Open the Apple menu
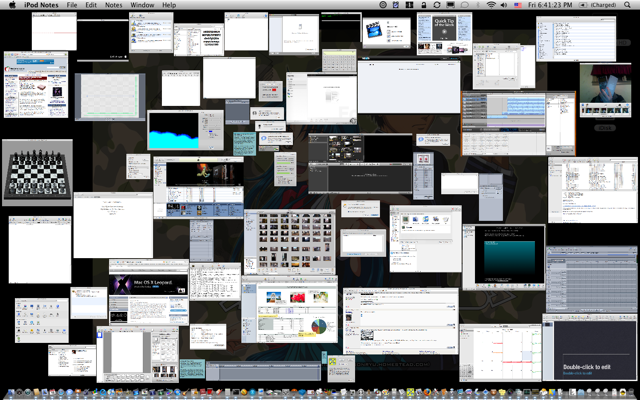Screen dimensions: 640x400 pos(12,5)
